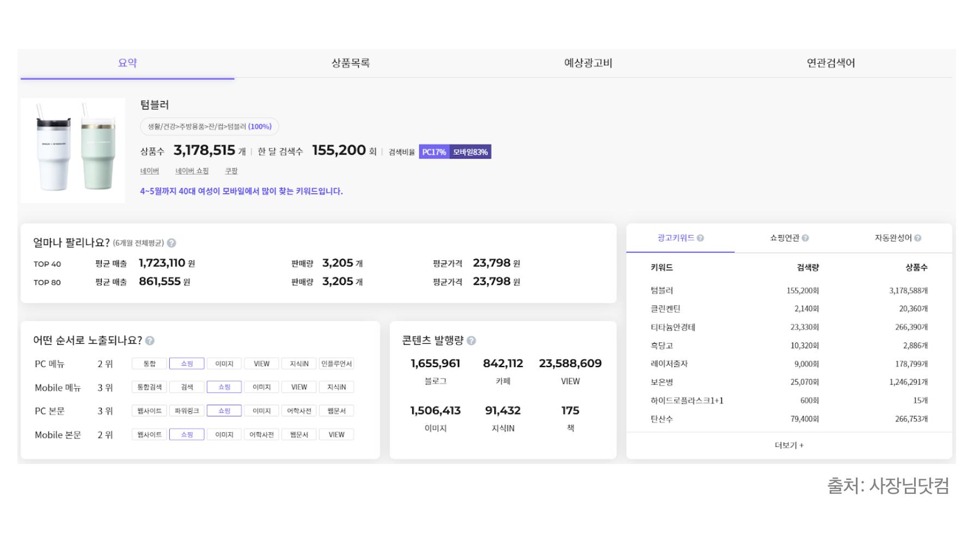Click help icon next to 자동완성어
The height and width of the screenshot is (544, 980).
[917, 238]
